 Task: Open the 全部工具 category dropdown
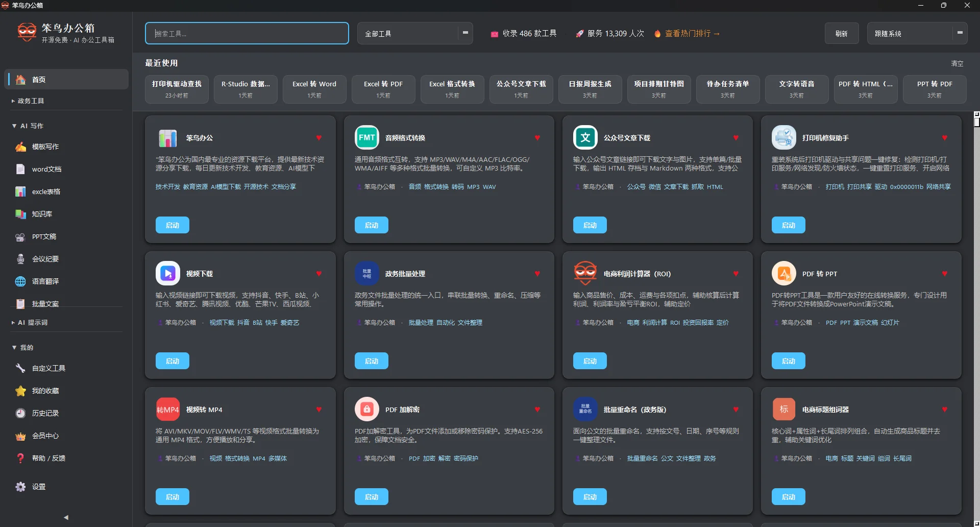(415, 33)
